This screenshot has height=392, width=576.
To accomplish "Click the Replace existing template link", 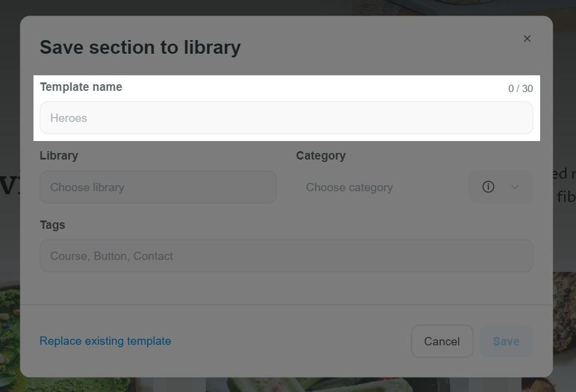I will (105, 341).
